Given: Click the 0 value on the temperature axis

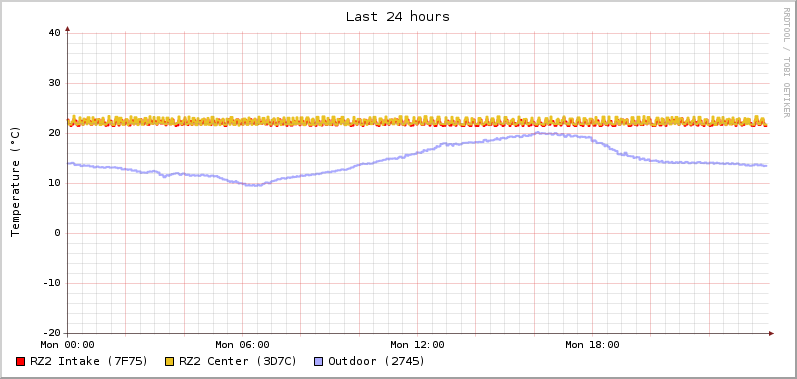Looking at the screenshot, I should [57, 233].
